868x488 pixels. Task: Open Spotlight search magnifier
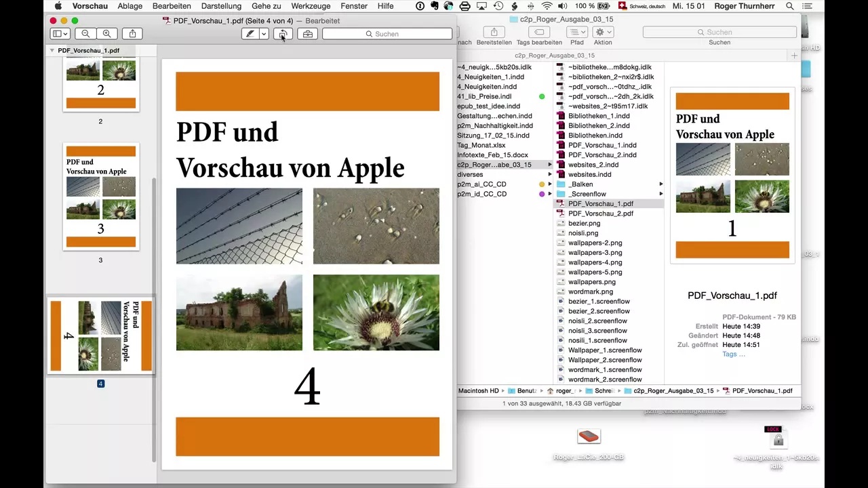pyautogui.click(x=789, y=6)
